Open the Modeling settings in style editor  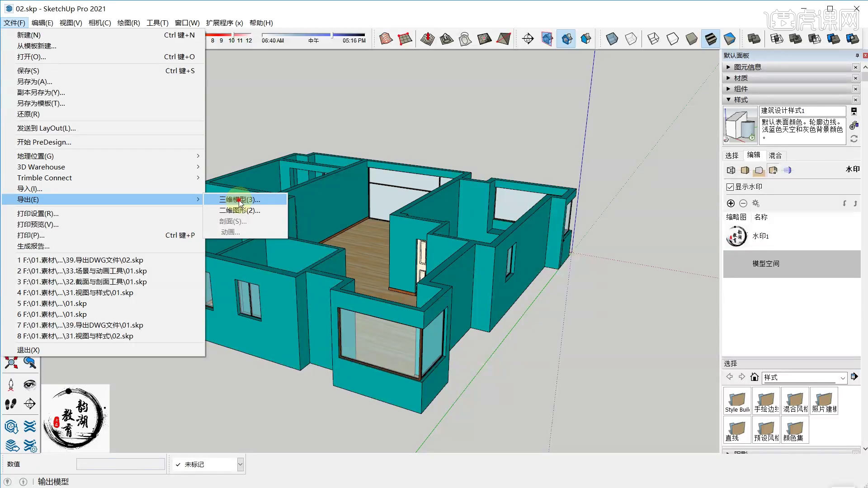(787, 170)
